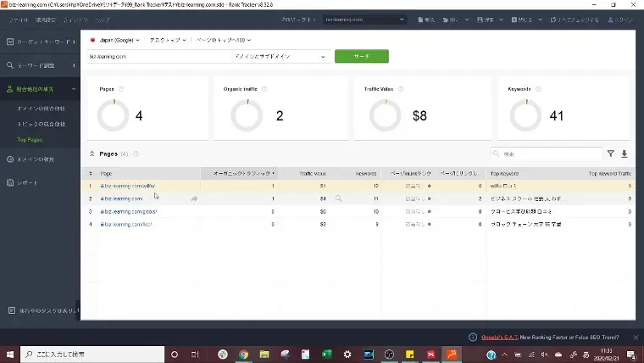Click the filter icon above the pages table
Image resolution: width=644 pixels, height=363 pixels.
point(610,154)
